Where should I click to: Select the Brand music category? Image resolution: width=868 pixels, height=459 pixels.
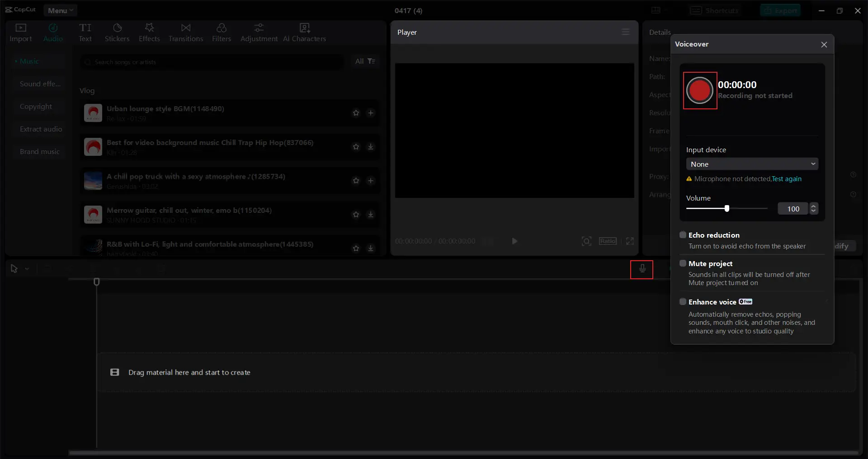40,152
